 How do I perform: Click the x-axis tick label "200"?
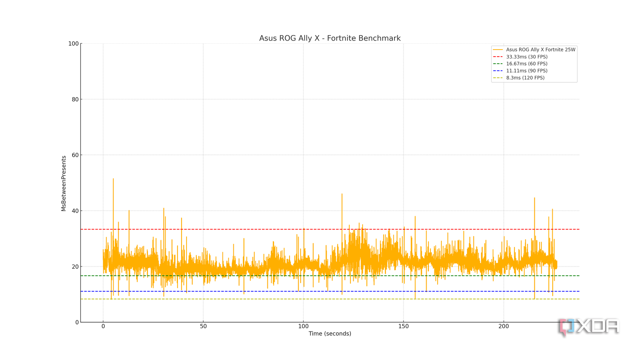(x=503, y=327)
